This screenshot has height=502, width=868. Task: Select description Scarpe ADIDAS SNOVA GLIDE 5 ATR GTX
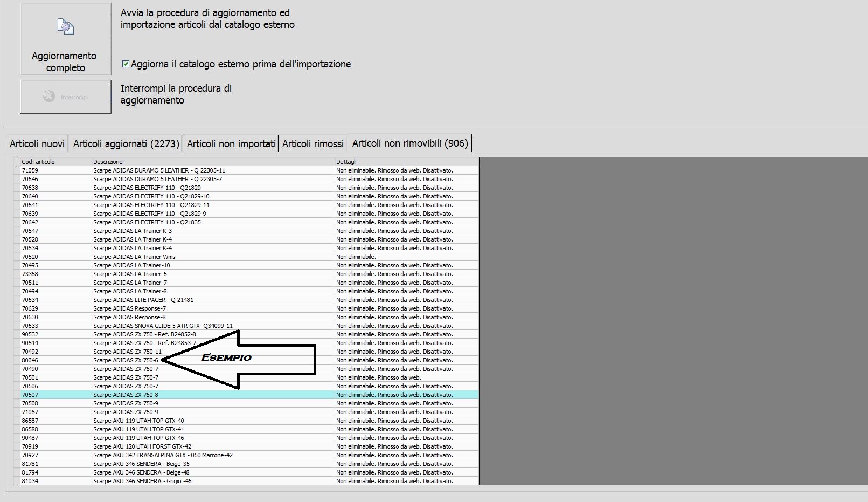(x=163, y=326)
